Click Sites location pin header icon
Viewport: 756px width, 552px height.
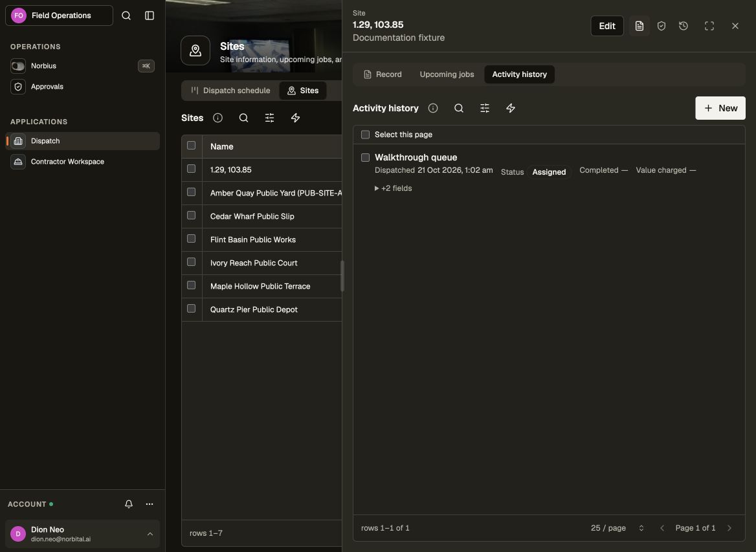click(x=195, y=50)
